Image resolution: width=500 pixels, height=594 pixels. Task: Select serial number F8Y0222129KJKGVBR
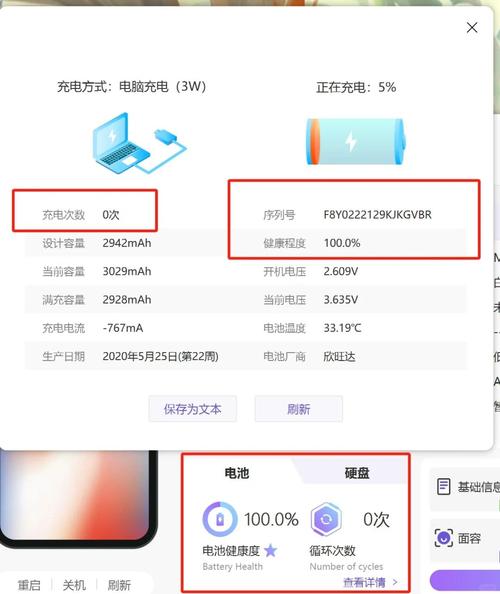(x=377, y=214)
